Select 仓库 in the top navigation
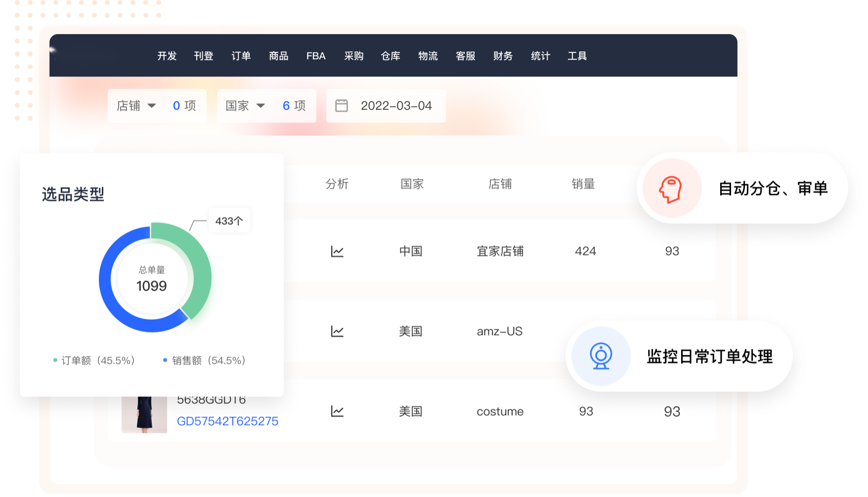The image size is (868, 497). coord(391,56)
